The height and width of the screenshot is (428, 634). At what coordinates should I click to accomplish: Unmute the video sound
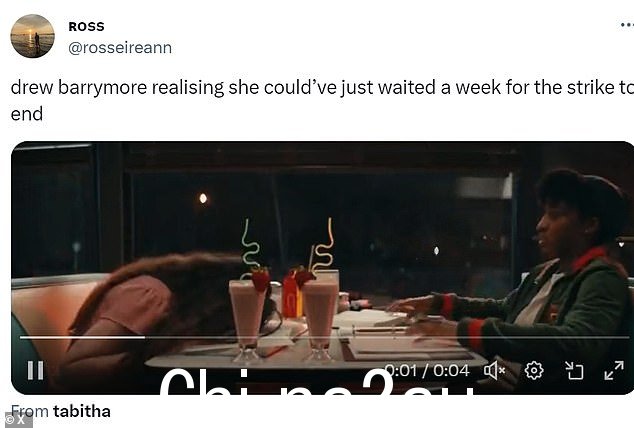[x=494, y=370]
